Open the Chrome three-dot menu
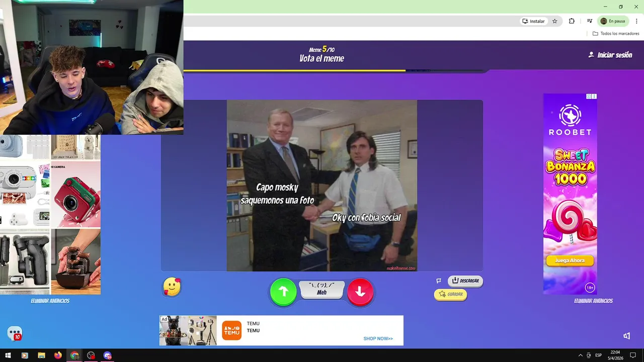The image size is (644, 362). click(636, 21)
